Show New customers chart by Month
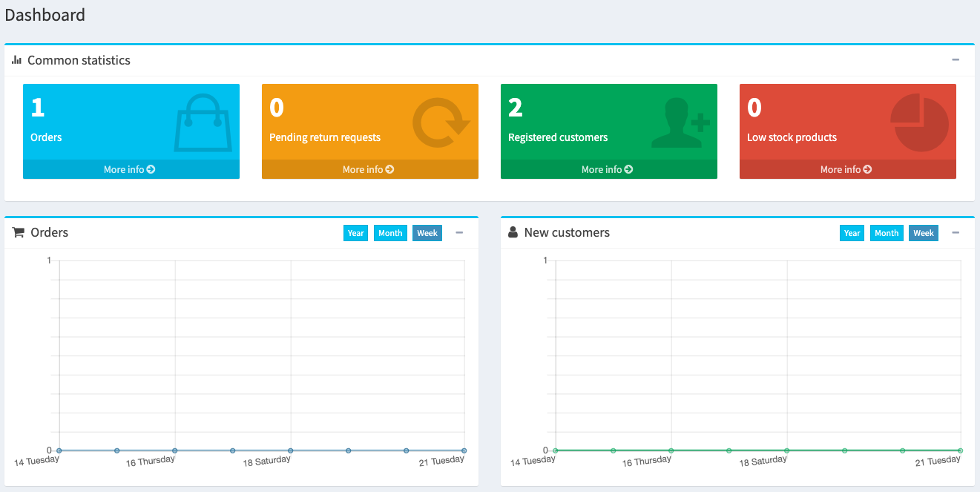The width and height of the screenshot is (980, 492). click(x=887, y=233)
